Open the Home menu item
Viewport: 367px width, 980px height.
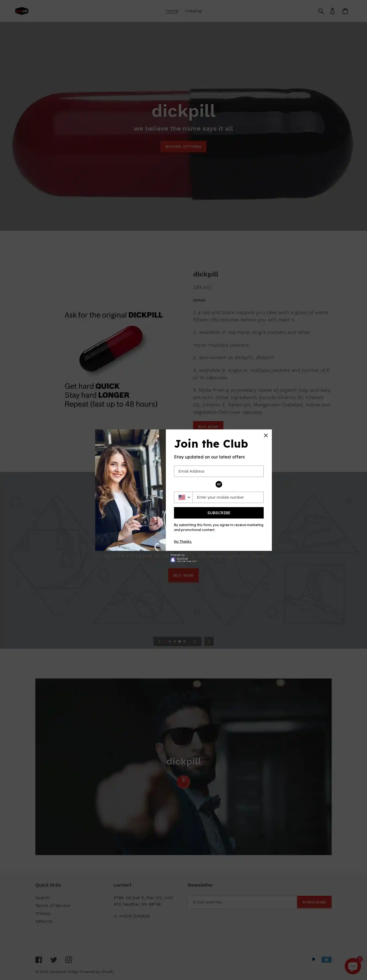(172, 11)
